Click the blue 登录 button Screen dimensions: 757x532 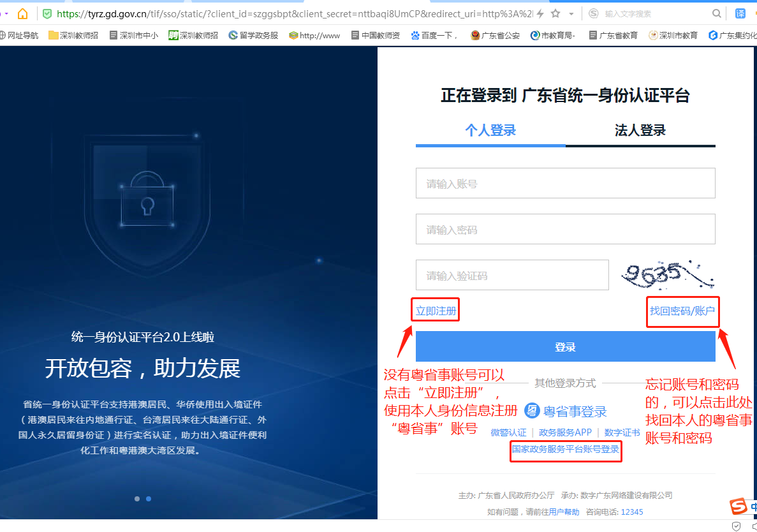click(565, 346)
